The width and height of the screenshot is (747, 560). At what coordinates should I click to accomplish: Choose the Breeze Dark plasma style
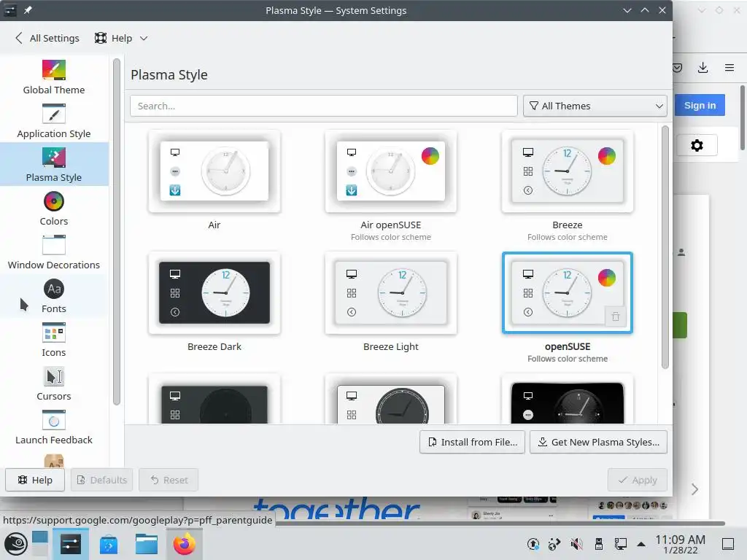point(214,293)
